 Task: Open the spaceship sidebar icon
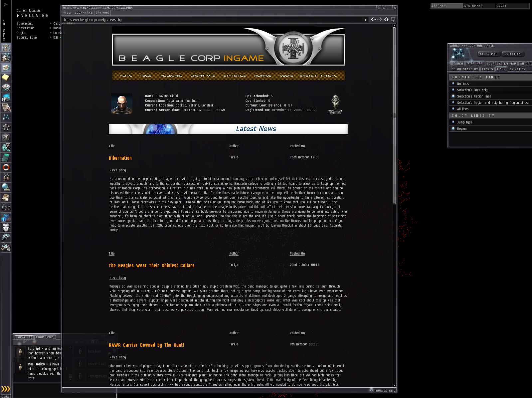6,237
